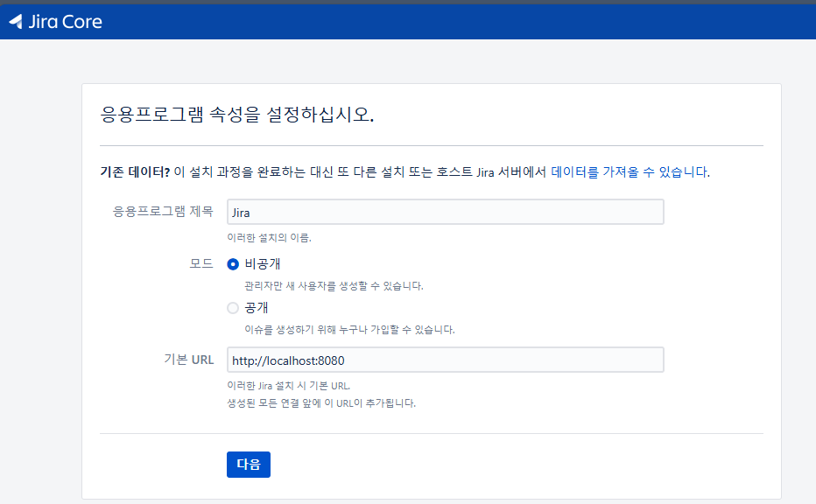Screen dimensions: 816x504
Task: Click the 생성된 모든 연결 앞에 hint text
Action: click(321, 403)
